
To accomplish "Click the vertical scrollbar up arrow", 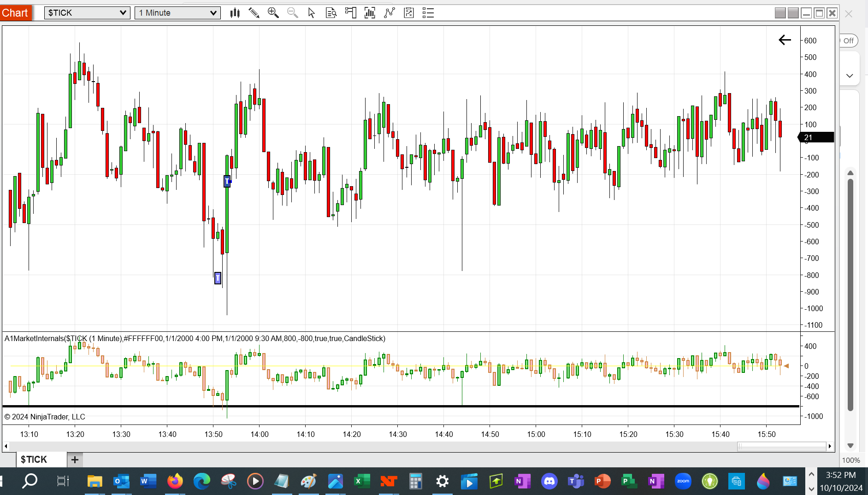I will (x=850, y=173).
